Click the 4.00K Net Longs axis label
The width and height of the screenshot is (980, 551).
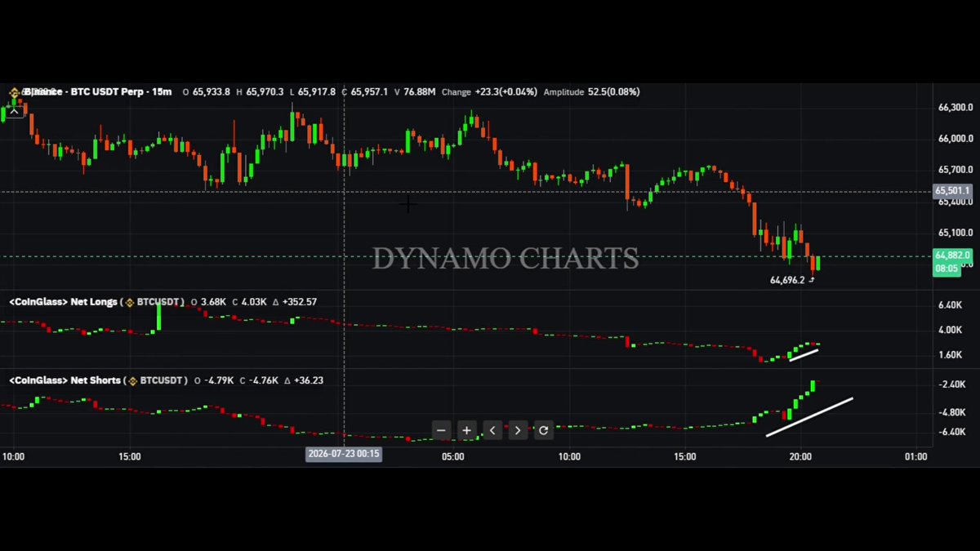tap(951, 331)
